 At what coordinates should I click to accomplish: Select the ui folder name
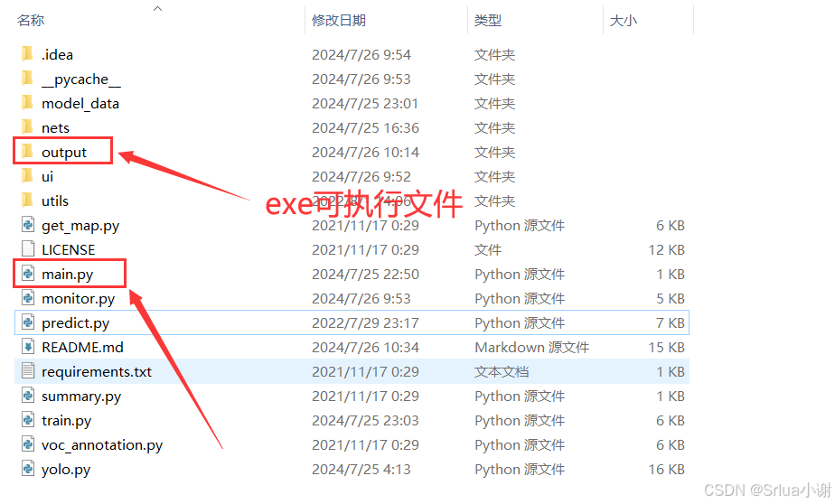tap(47, 176)
